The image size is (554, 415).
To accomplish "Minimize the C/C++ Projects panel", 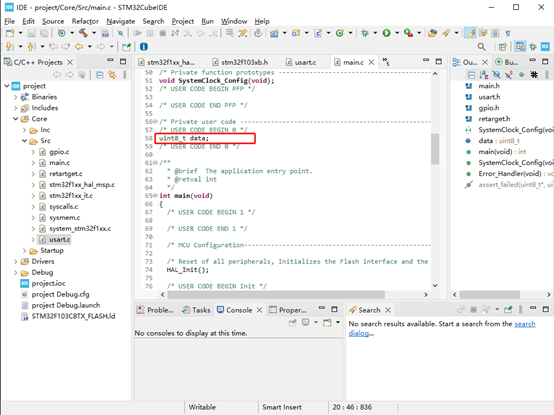I will tap(111, 61).
